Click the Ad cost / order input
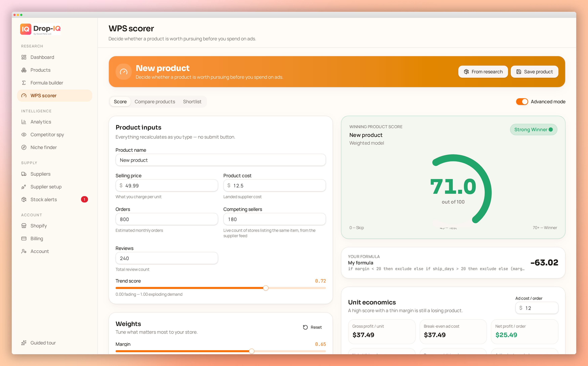This screenshot has width=588, height=366. [537, 308]
